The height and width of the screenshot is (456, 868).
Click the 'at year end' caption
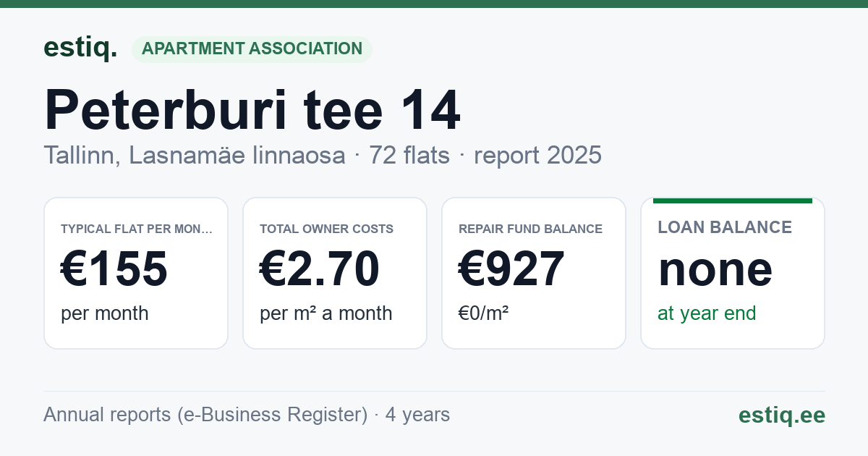707,313
